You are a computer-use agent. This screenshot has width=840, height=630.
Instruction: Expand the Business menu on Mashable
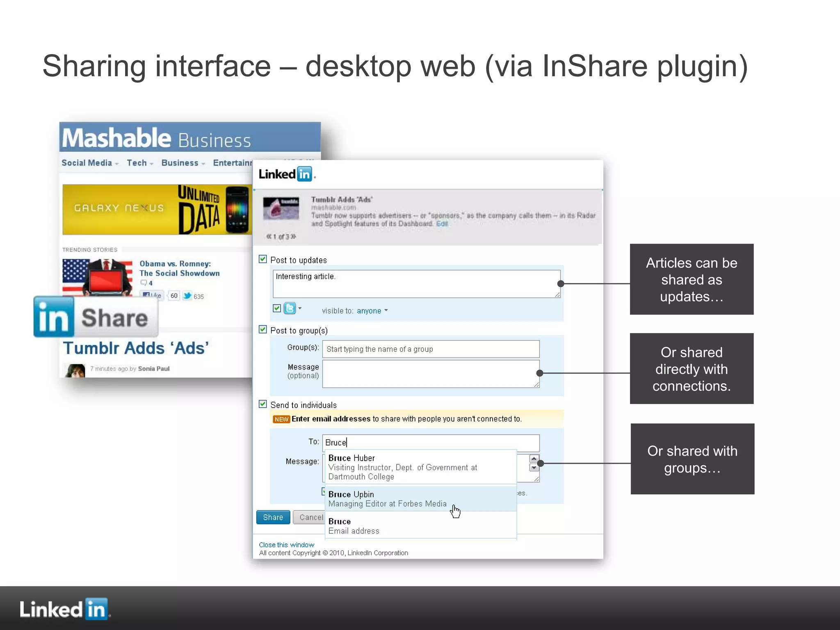click(183, 163)
